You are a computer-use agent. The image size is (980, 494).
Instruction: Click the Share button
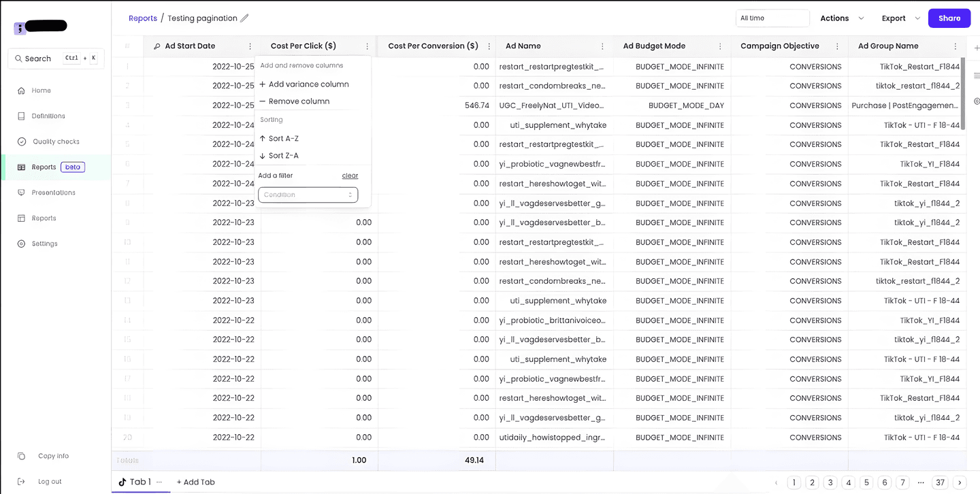pos(949,18)
